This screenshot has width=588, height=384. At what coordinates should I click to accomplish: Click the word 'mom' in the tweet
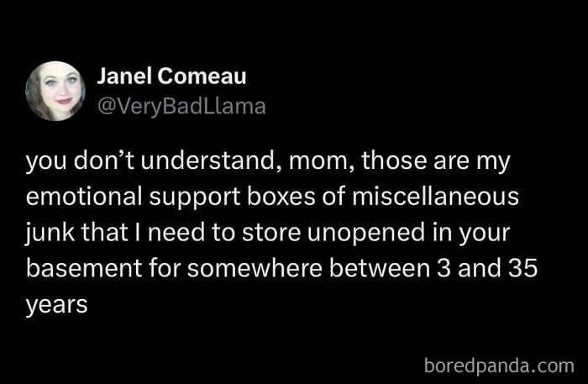pyautogui.click(x=318, y=160)
